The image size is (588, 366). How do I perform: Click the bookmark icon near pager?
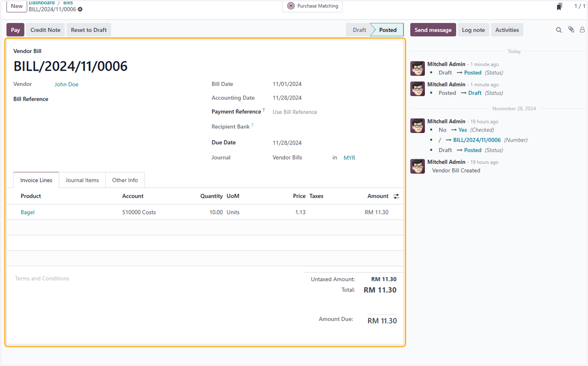[x=560, y=6]
